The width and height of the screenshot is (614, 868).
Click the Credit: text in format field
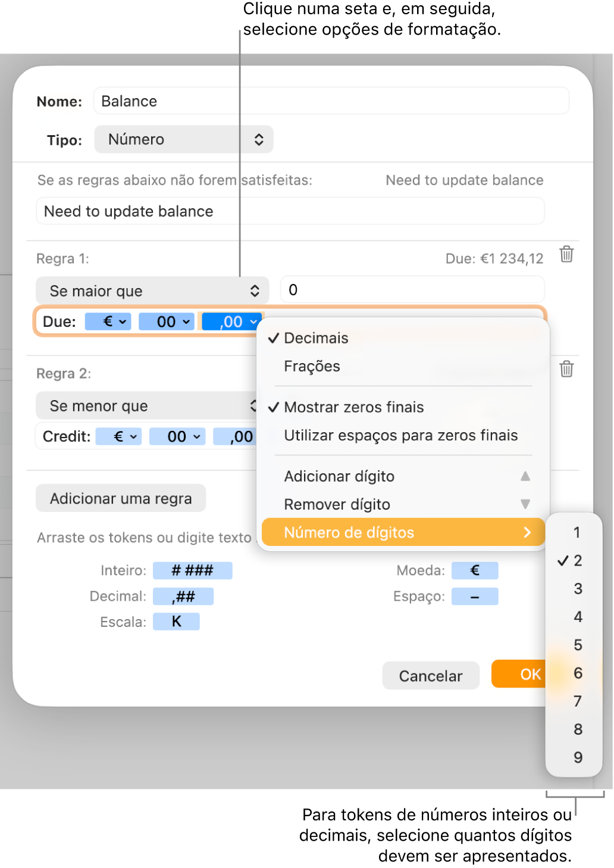coord(67,437)
